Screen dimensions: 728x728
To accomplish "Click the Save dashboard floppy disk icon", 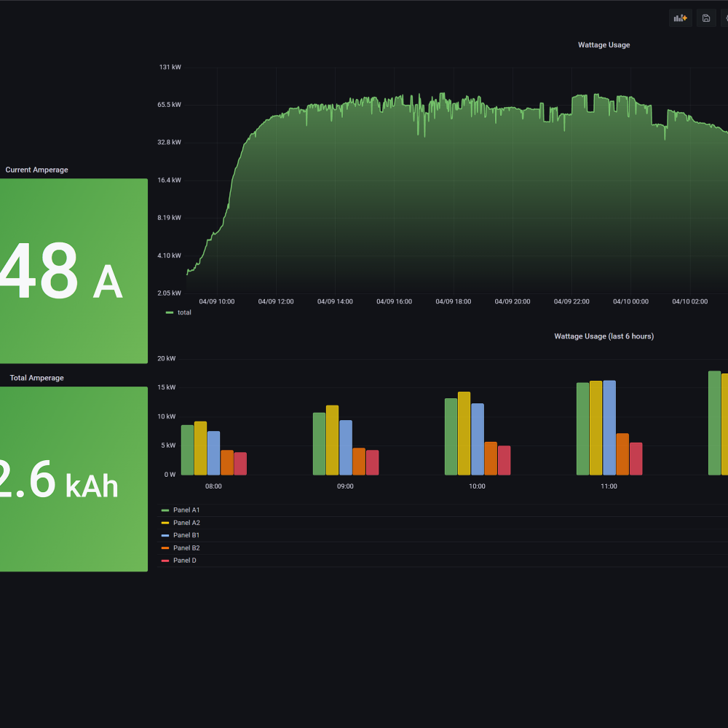I will (x=706, y=18).
